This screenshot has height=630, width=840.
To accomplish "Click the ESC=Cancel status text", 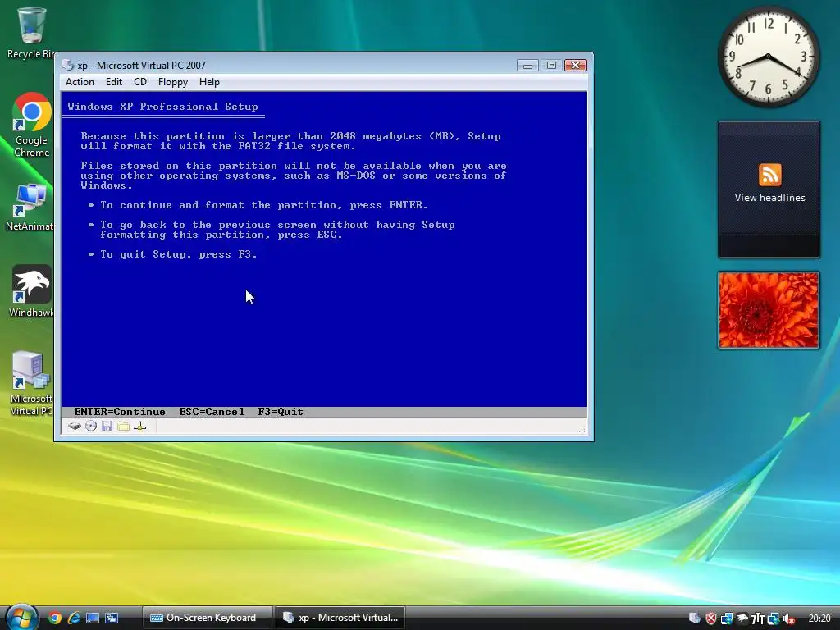I will click(212, 412).
